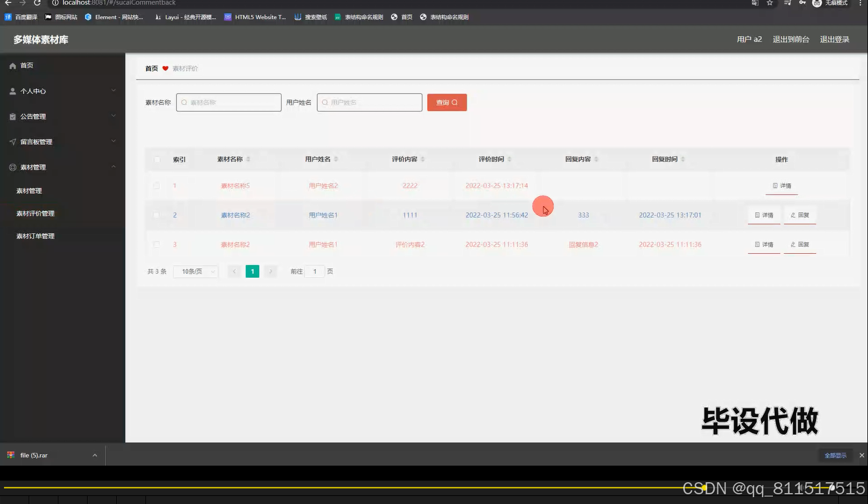Image resolution: width=868 pixels, height=504 pixels.
Task: Click 回复 for 评价内容2 row
Action: pos(800,245)
